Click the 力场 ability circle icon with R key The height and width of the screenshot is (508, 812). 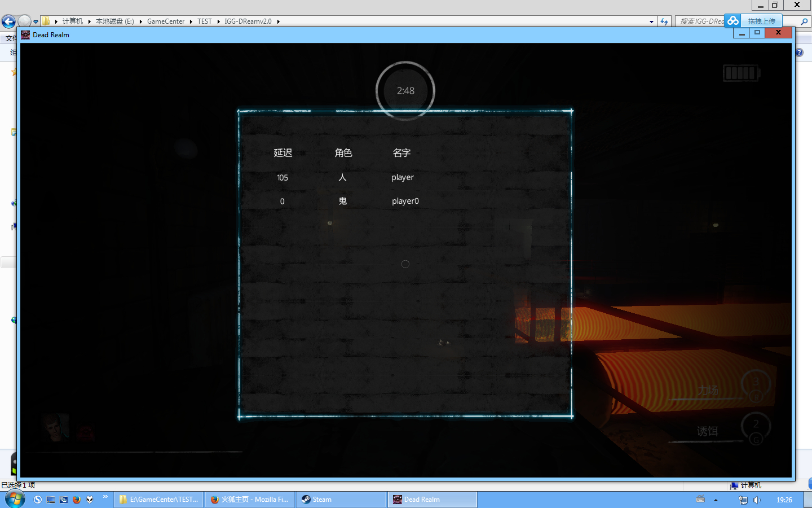point(756,386)
